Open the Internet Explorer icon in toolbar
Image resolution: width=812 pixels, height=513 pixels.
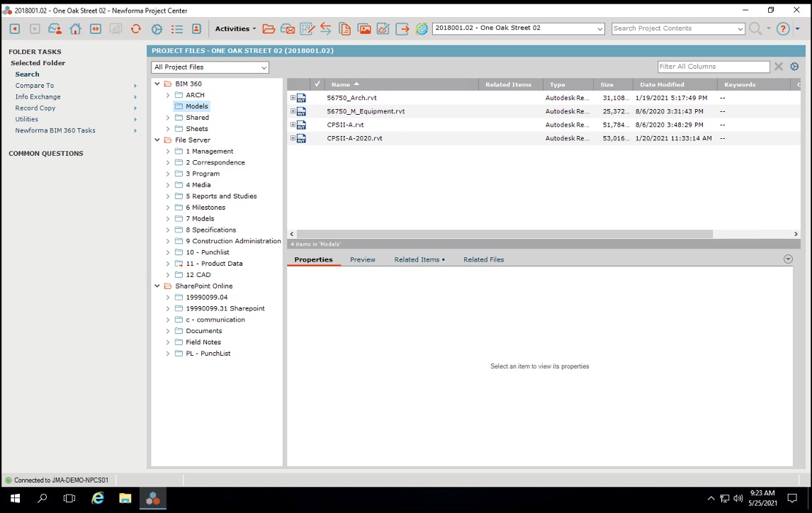coord(422,29)
